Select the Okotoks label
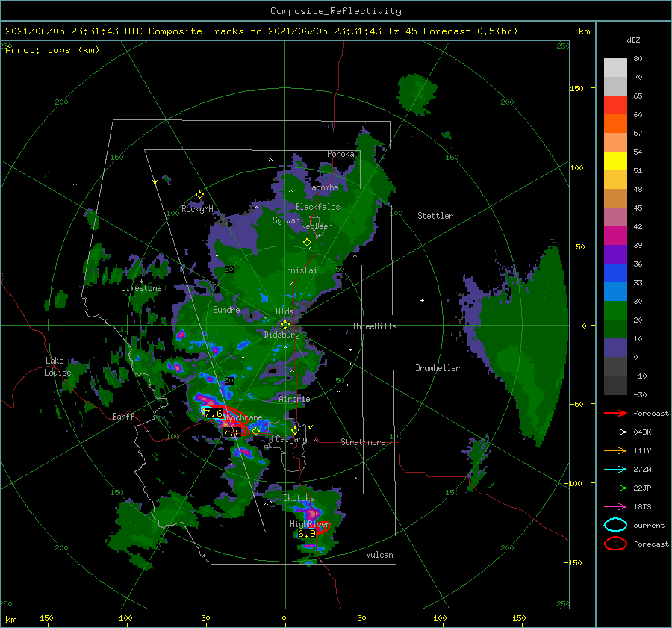The width and height of the screenshot is (672, 628). pos(299,498)
